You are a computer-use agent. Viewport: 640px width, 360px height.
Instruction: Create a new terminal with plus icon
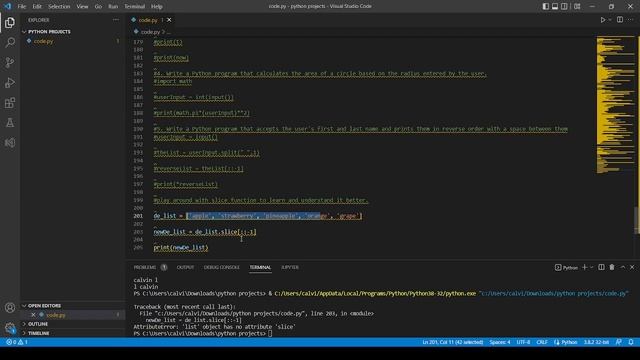coord(584,267)
